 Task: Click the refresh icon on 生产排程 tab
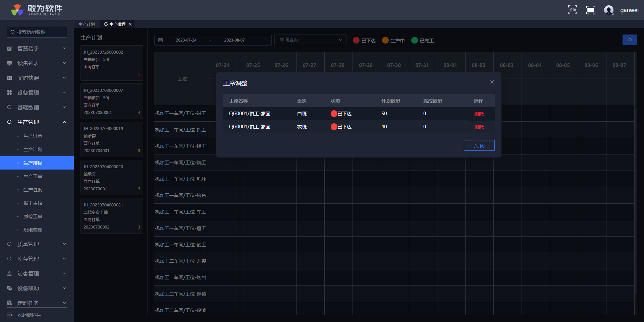[106, 24]
